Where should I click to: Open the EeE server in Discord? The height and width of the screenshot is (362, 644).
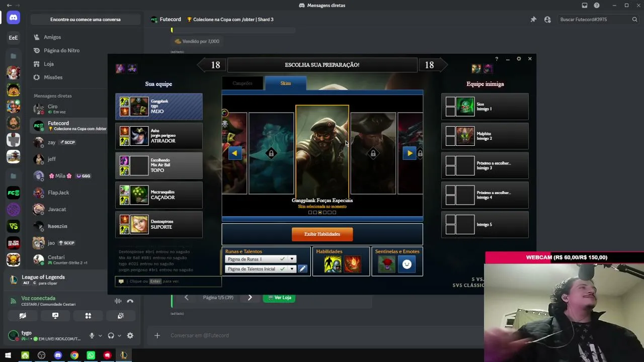pyautogui.click(x=14, y=38)
